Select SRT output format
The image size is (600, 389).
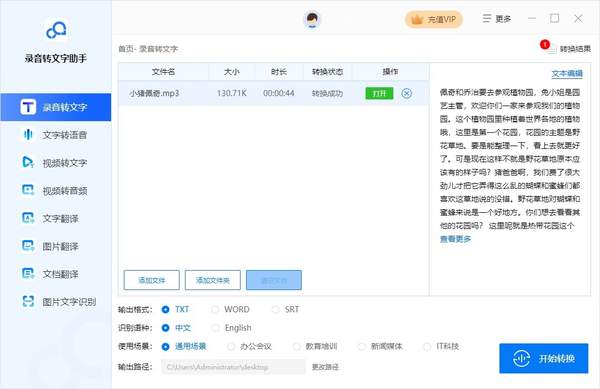pos(275,309)
